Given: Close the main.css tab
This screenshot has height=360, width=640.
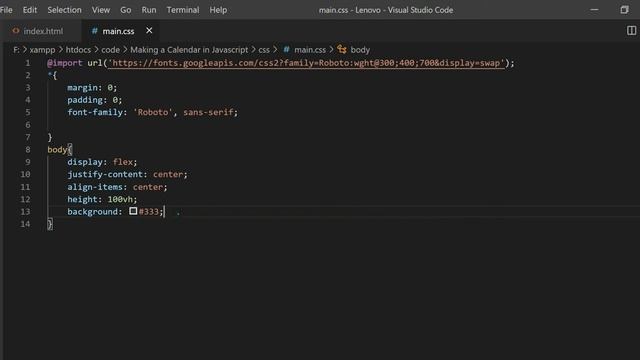Looking at the screenshot, I should 149,31.
